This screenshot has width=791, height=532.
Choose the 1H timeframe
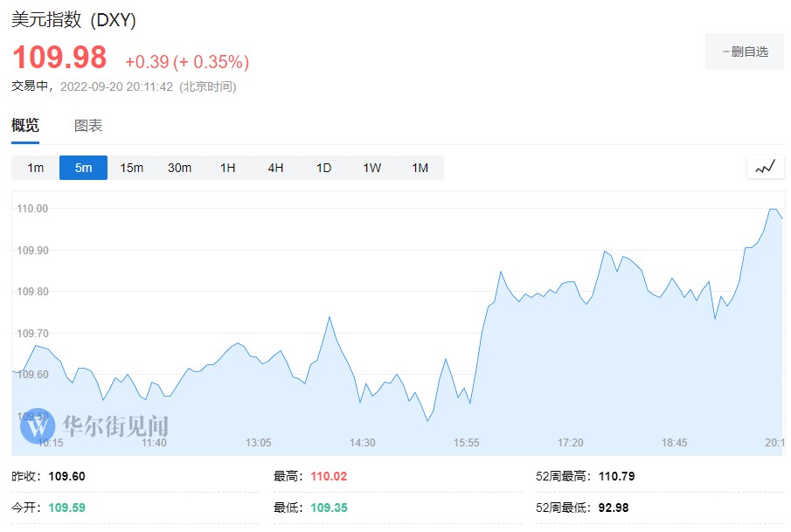tap(227, 168)
